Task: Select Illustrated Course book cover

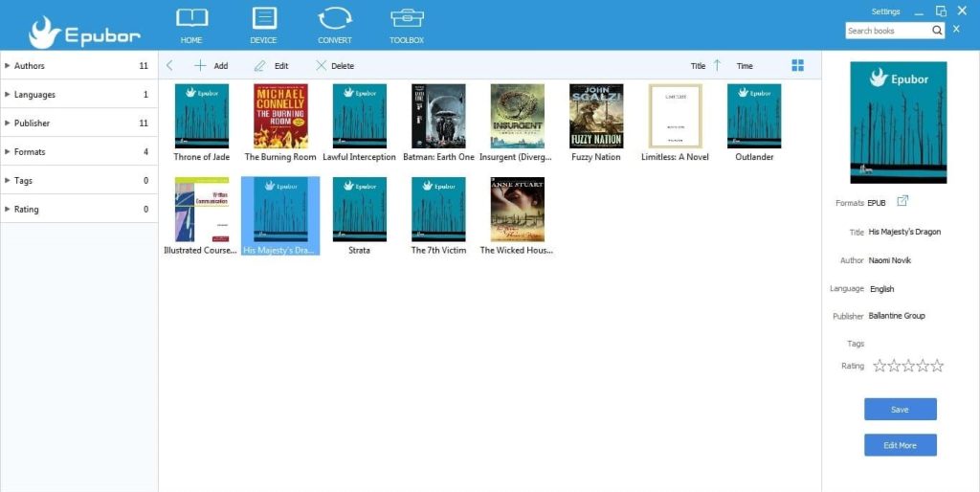Action: (201, 210)
